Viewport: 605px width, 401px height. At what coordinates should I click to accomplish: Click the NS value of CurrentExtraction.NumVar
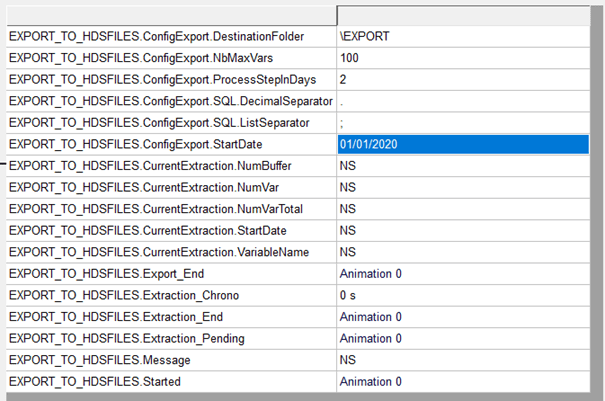(348, 188)
